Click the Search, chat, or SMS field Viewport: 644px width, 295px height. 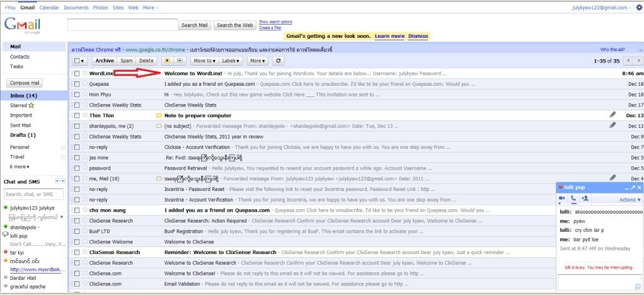click(33, 194)
